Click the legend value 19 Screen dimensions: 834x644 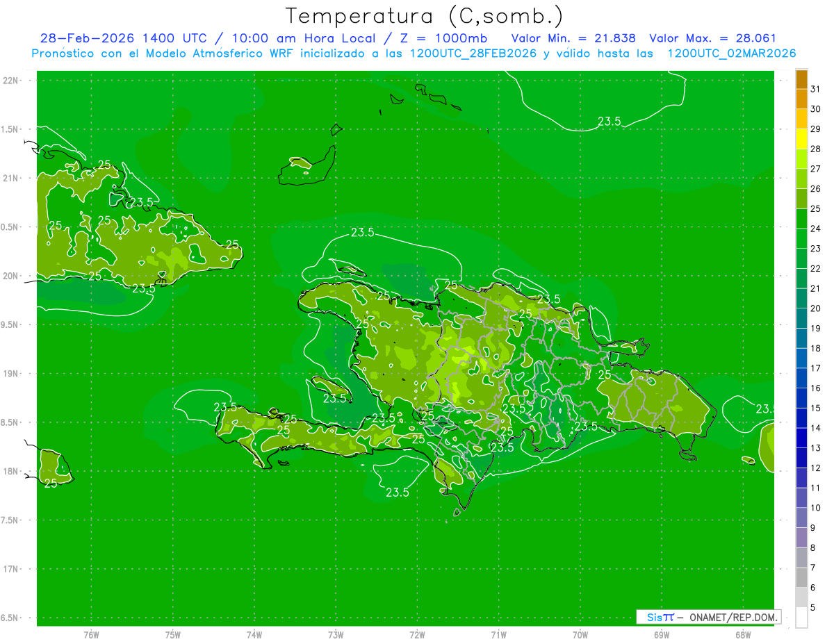pyautogui.click(x=815, y=328)
